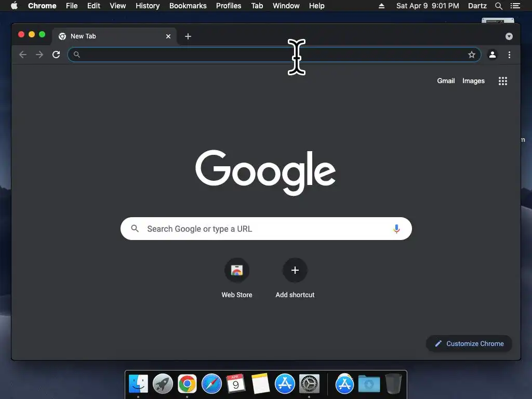Open the Web Store shortcut
The width and height of the screenshot is (532, 399).
tap(237, 270)
